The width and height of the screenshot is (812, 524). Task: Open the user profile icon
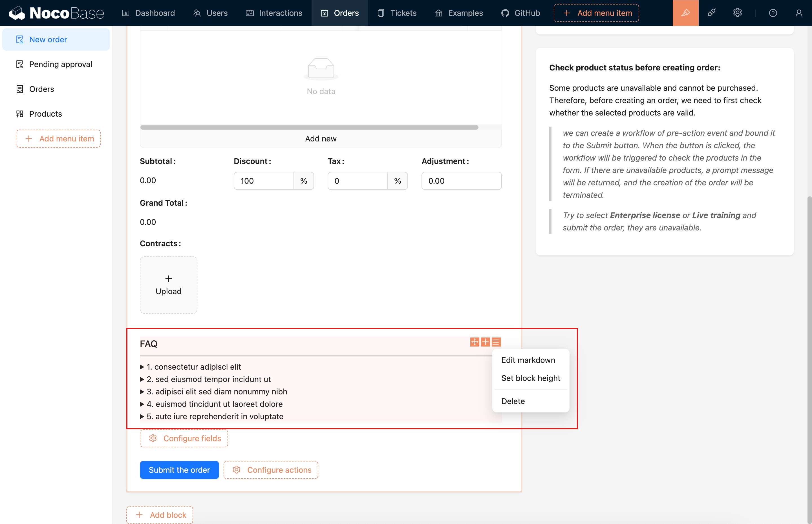(x=799, y=13)
